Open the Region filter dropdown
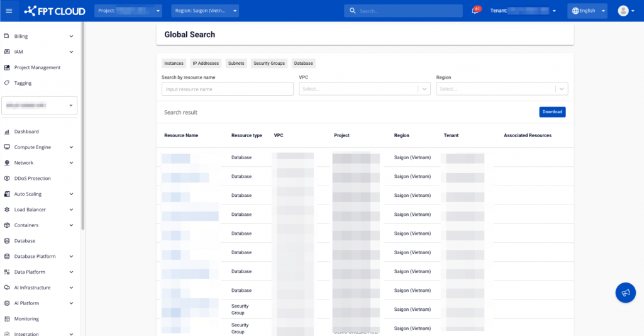The height and width of the screenshot is (336, 644). (x=501, y=89)
